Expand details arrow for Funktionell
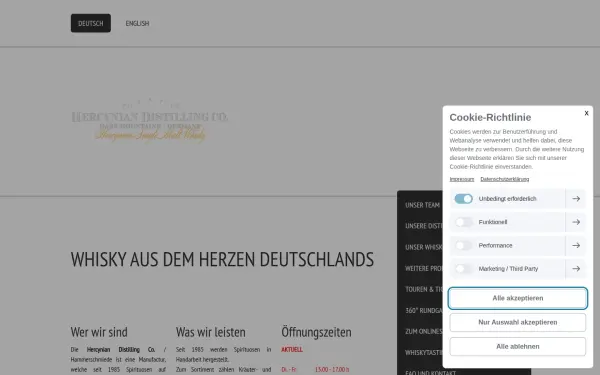Screen dimensions: 600x375 tap(576, 222)
